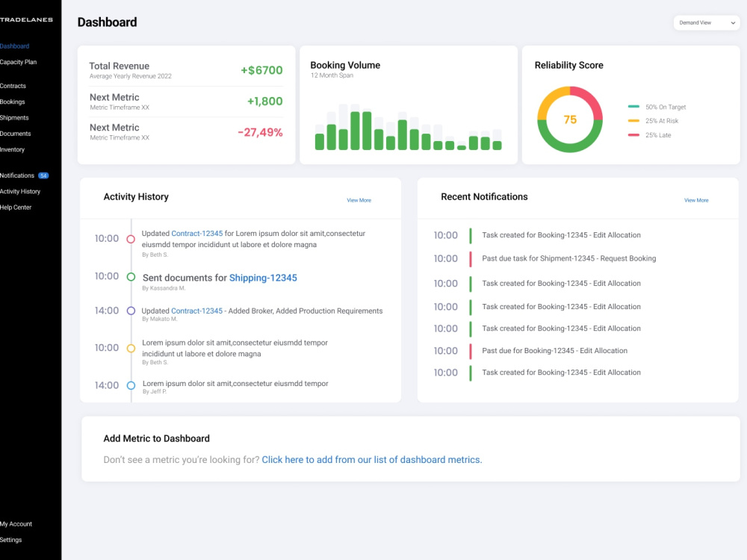This screenshot has height=560, width=747.
Task: Open Help Center in sidebar
Action: pyautogui.click(x=16, y=208)
